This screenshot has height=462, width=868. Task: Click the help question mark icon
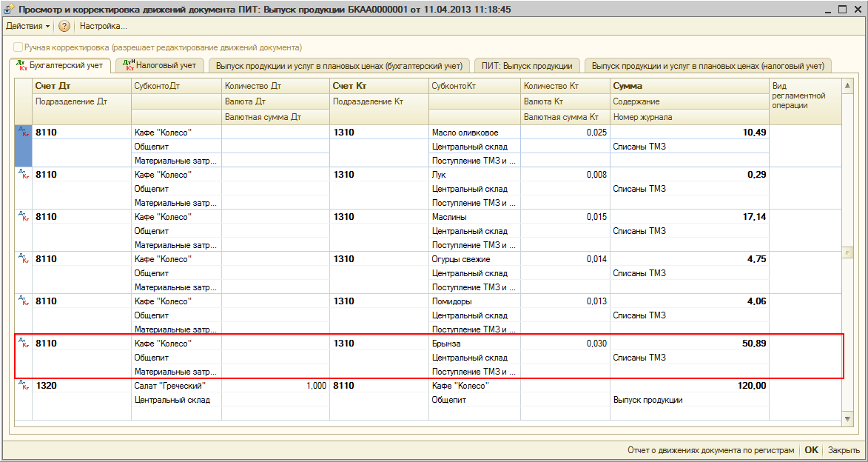tap(64, 26)
